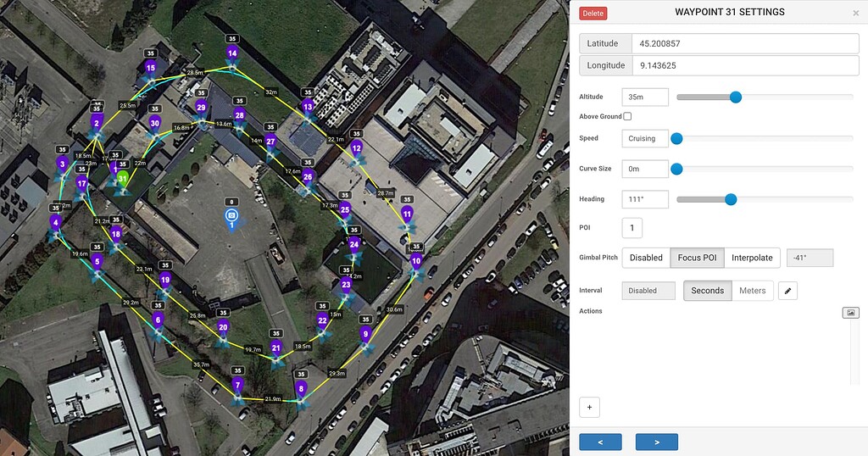Select waypoint marker 30 on the map
The height and width of the screenshot is (456, 868).
[x=155, y=125]
